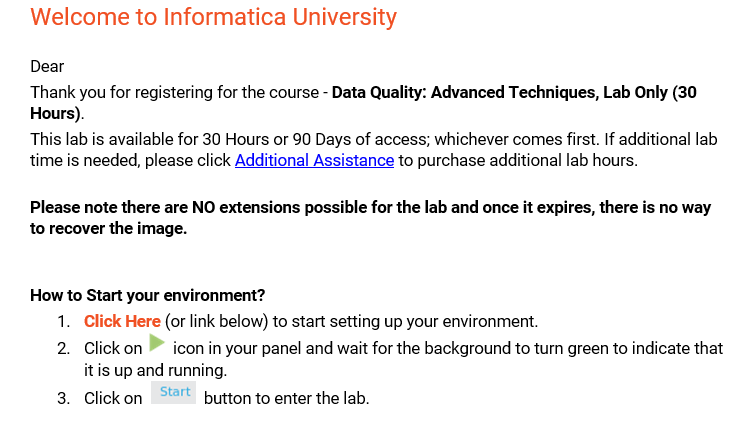Open the orange Click Here link

[122, 321]
